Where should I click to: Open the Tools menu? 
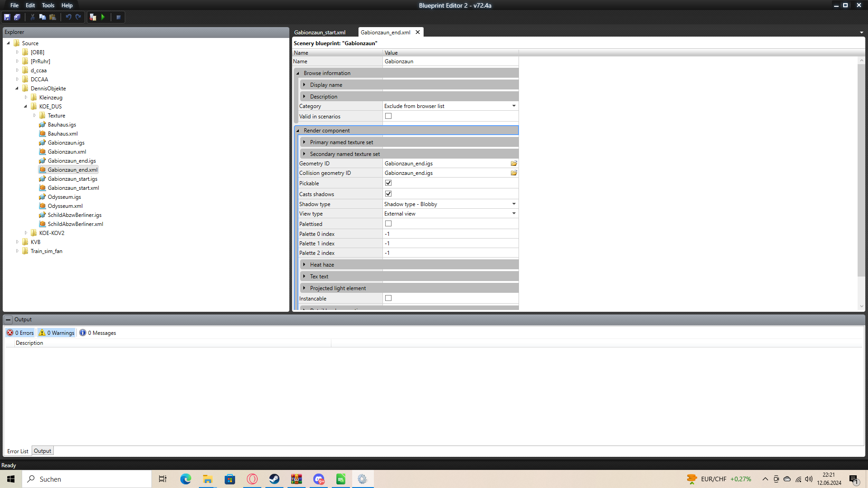point(48,5)
